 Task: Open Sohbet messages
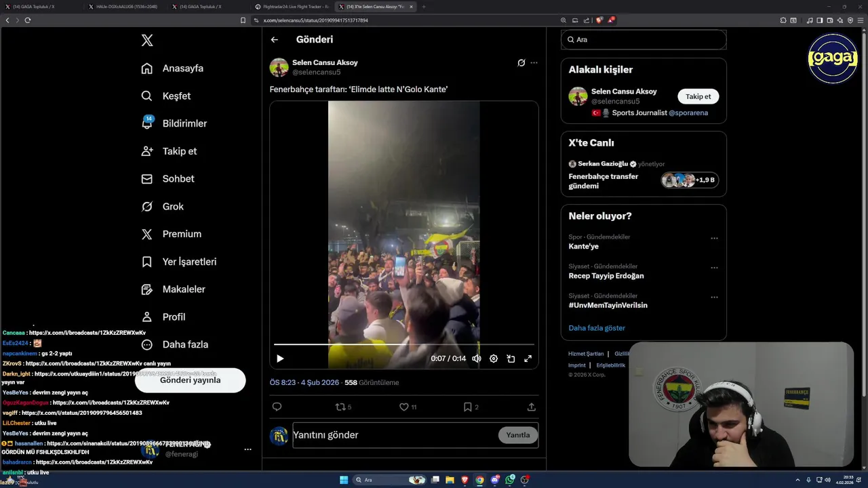(167, 179)
